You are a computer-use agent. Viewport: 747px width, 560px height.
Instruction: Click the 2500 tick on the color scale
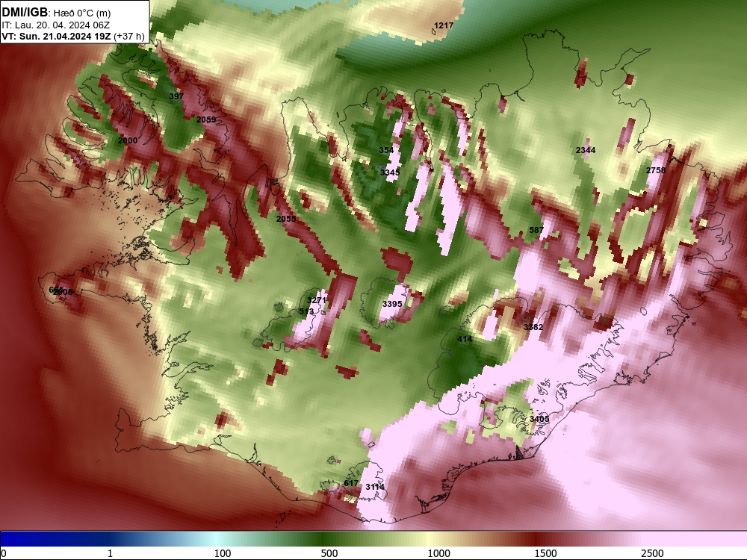click(x=652, y=553)
